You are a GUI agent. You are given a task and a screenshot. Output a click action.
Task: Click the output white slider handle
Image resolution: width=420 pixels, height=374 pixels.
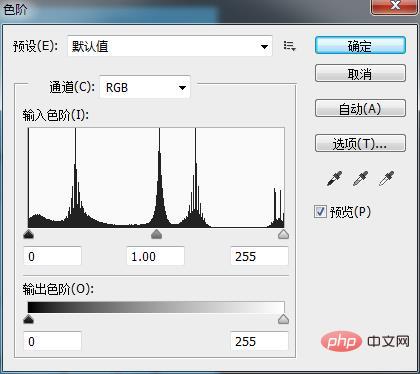pyautogui.click(x=283, y=319)
